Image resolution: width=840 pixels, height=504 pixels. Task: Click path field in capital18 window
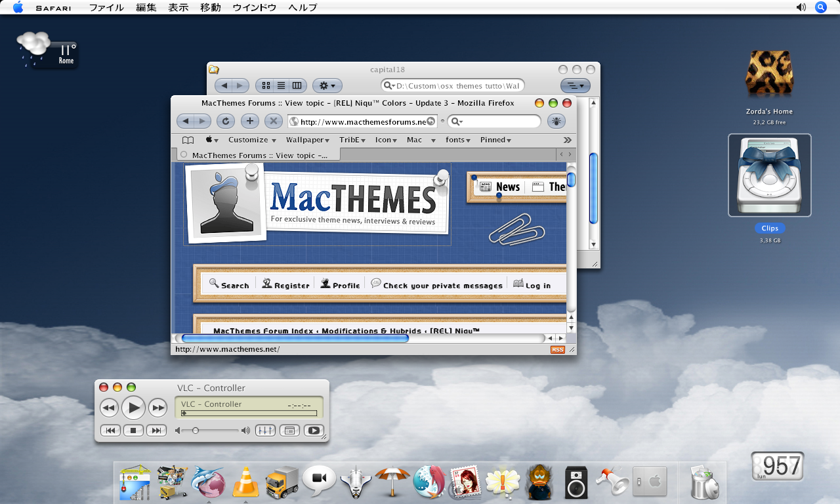452,85
